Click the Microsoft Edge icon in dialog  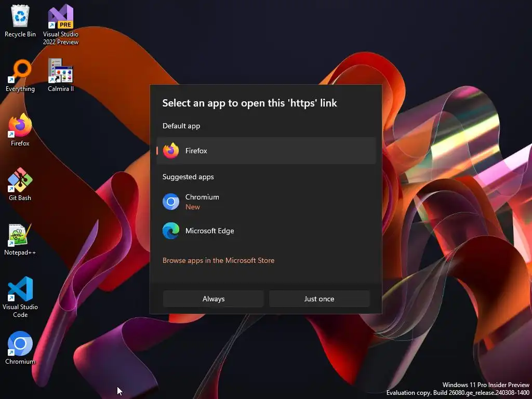171,231
